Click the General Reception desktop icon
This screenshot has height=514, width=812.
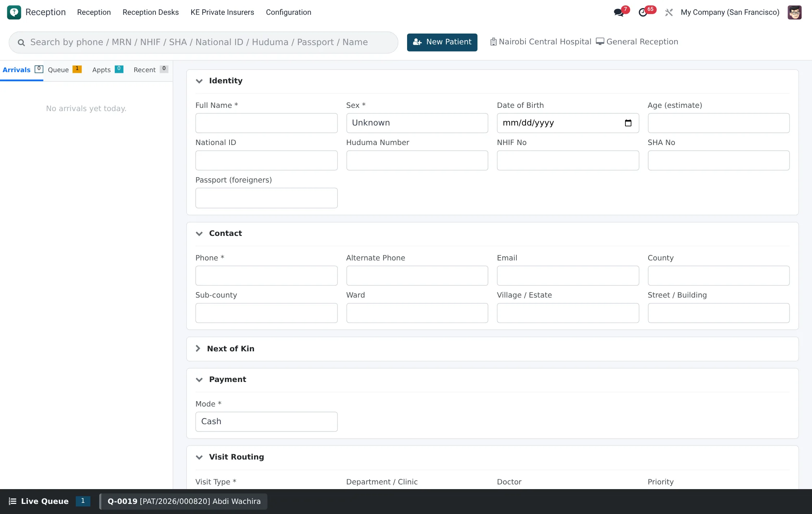[600, 42]
